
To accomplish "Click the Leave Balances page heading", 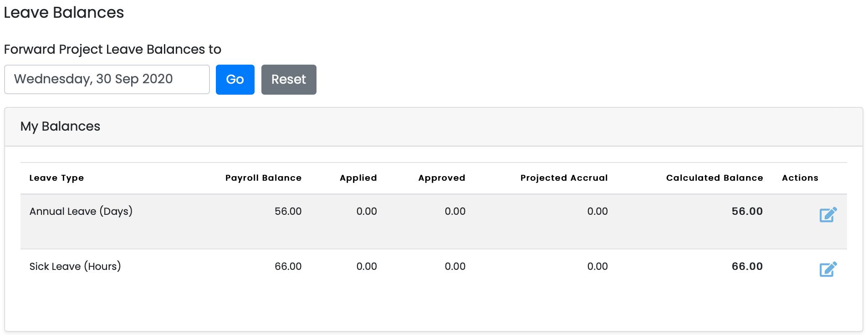I will pyautogui.click(x=64, y=13).
